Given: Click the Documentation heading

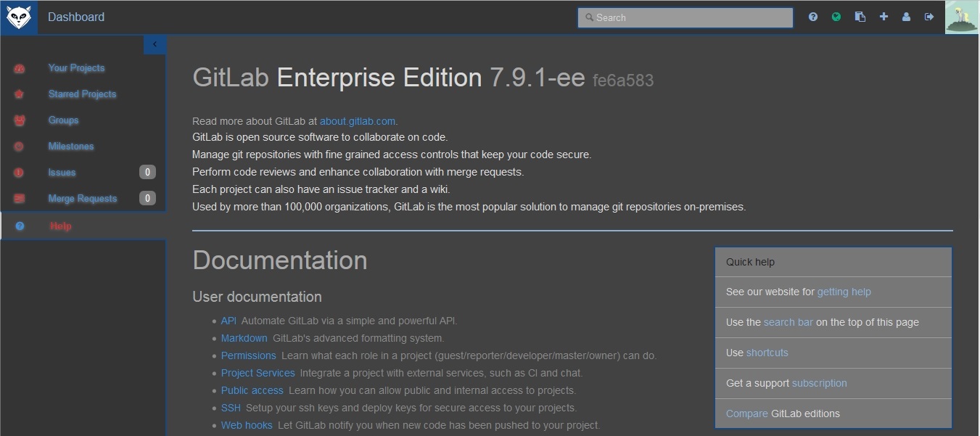Looking at the screenshot, I should point(280,260).
